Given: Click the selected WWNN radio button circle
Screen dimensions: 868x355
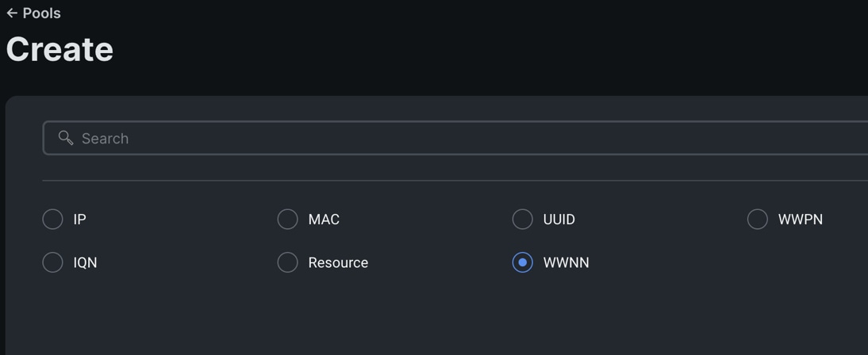Looking at the screenshot, I should coord(523,262).
